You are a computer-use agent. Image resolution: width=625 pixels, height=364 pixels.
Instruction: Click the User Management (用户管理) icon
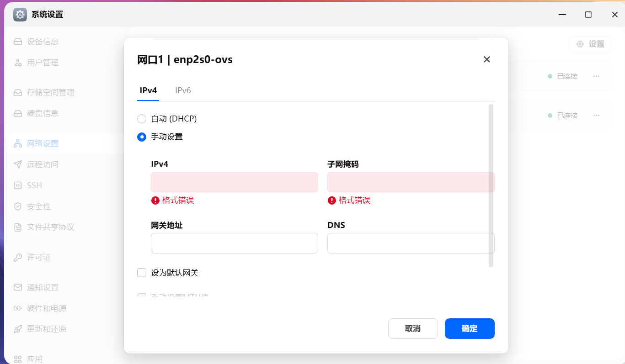[x=18, y=63]
